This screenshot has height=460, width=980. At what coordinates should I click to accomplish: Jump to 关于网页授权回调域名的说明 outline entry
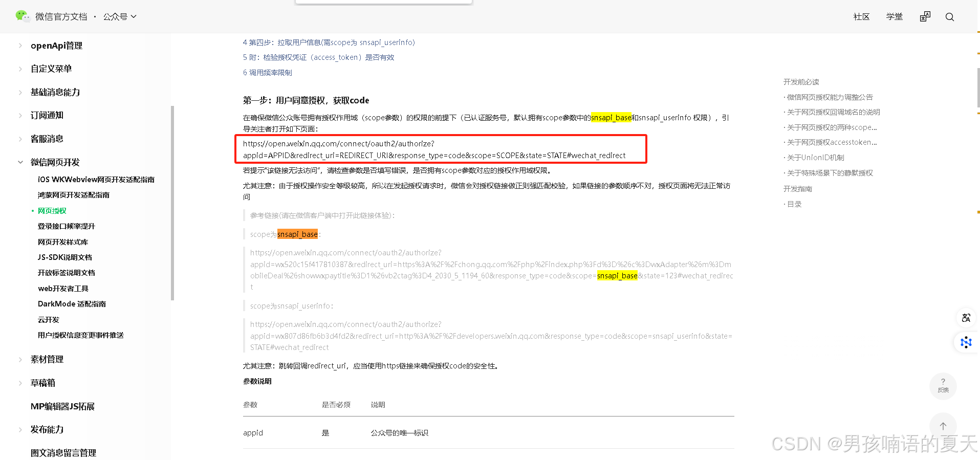click(833, 112)
